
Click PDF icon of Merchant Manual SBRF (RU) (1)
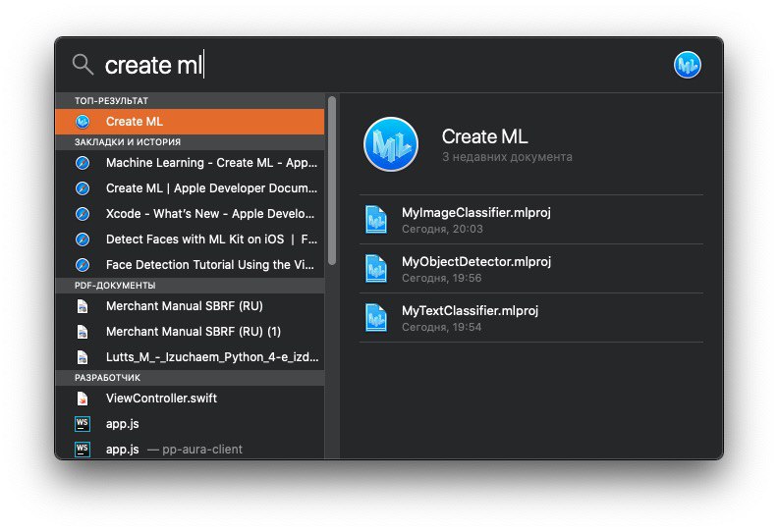(83, 332)
